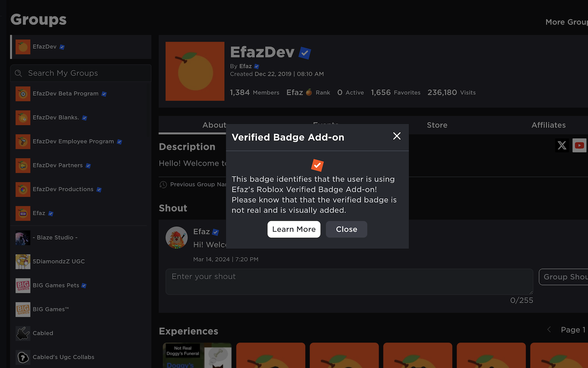Click verified badge next to EfazDev Partners
588x368 pixels.
coord(88,166)
